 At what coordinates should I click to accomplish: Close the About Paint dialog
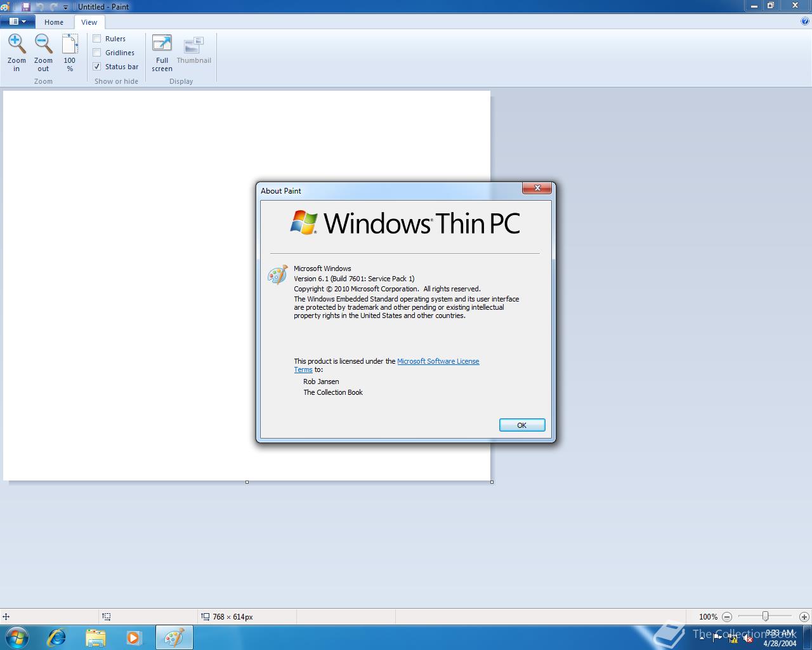coord(537,188)
